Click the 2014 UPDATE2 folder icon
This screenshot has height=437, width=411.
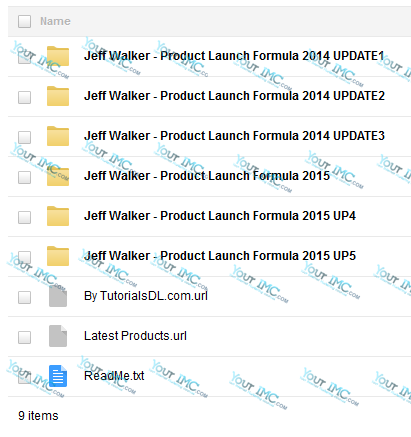[58, 96]
